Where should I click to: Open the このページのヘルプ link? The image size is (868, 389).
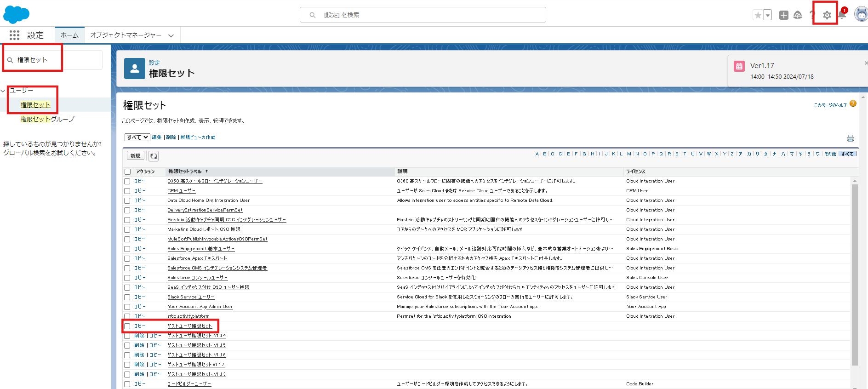830,105
